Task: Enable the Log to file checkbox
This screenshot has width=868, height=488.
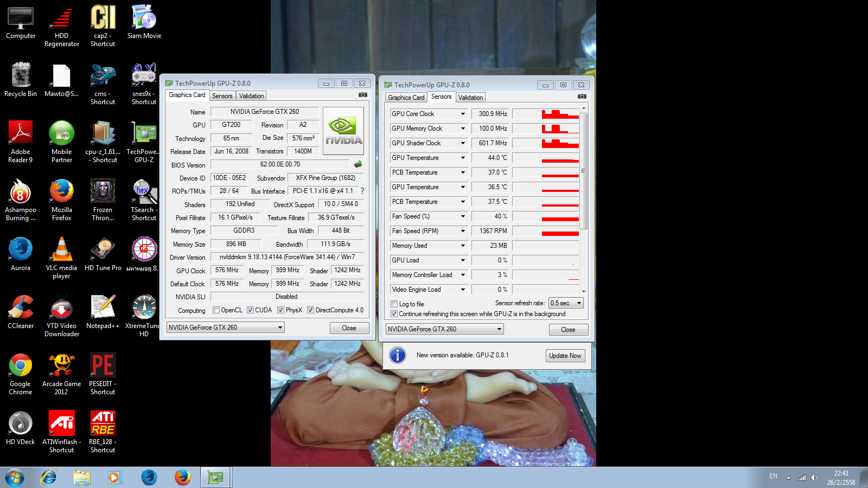Action: click(x=394, y=304)
